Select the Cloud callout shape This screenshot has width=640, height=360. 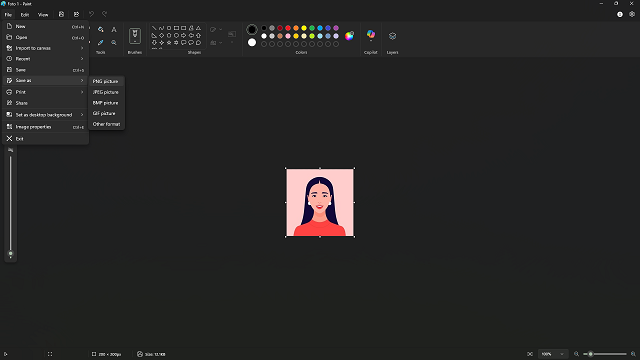(x=198, y=42)
